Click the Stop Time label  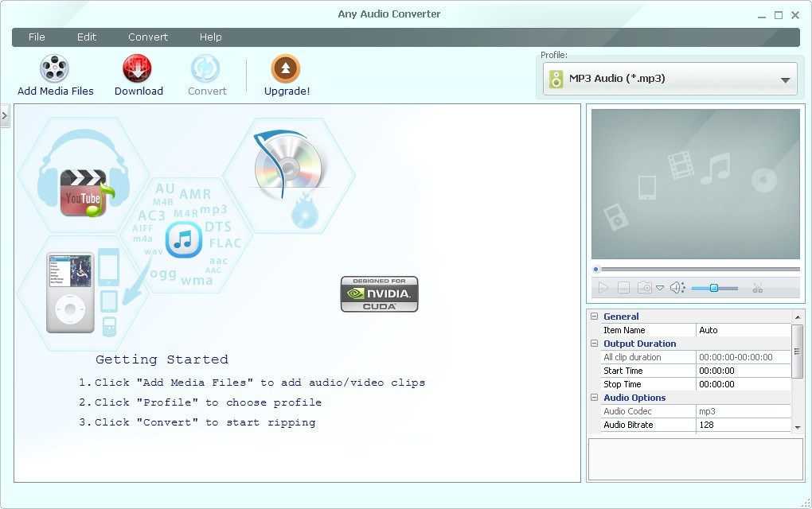pyautogui.click(x=622, y=384)
